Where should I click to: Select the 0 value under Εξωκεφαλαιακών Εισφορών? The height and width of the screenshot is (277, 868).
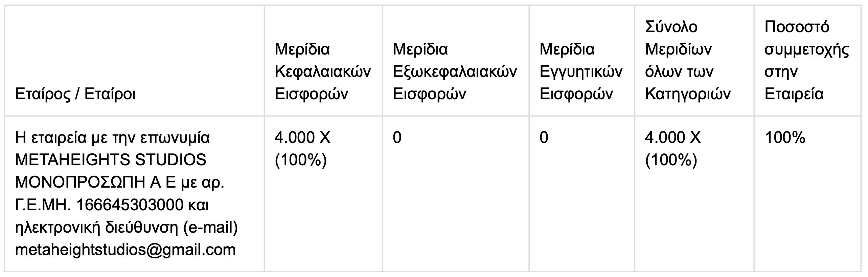point(397,137)
